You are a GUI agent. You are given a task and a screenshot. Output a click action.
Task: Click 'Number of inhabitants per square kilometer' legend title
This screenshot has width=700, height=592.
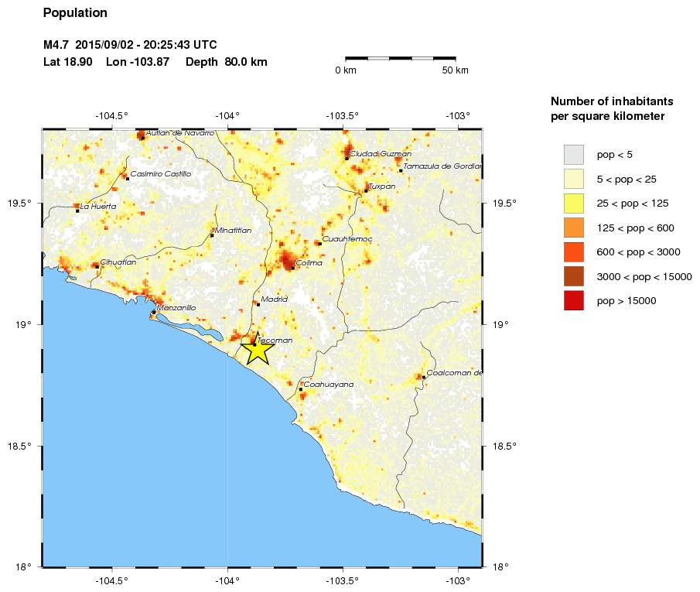[x=612, y=108]
